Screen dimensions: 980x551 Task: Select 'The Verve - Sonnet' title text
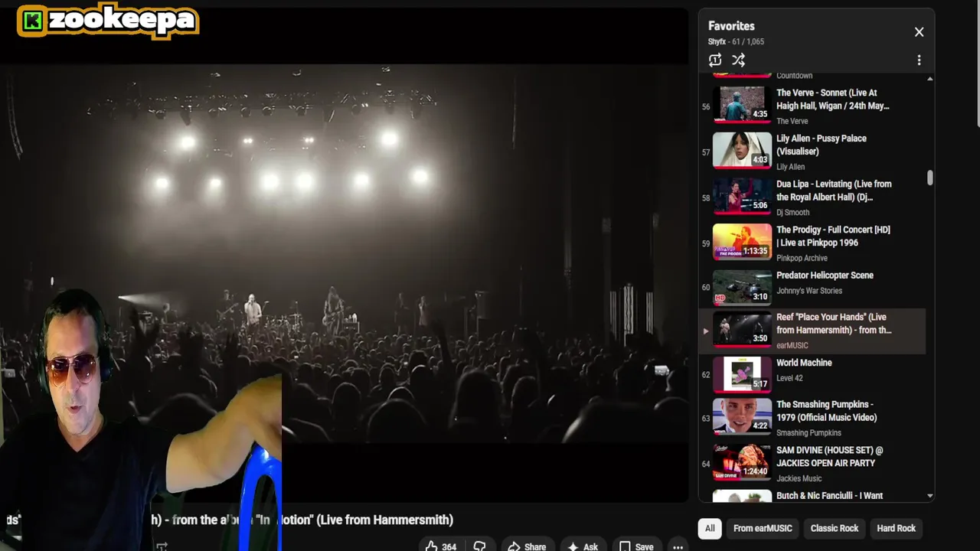click(833, 99)
